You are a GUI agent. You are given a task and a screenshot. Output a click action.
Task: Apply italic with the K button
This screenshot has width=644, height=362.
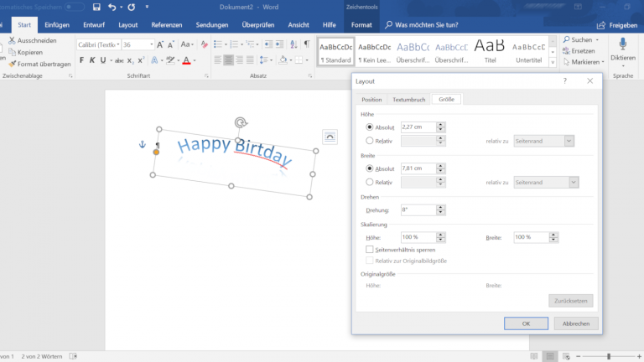(x=94, y=60)
